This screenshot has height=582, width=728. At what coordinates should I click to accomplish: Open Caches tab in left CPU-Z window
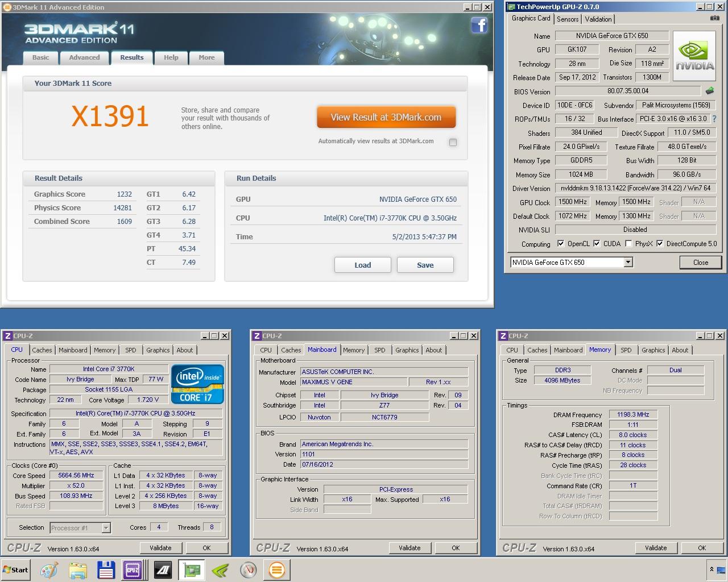[x=42, y=350]
